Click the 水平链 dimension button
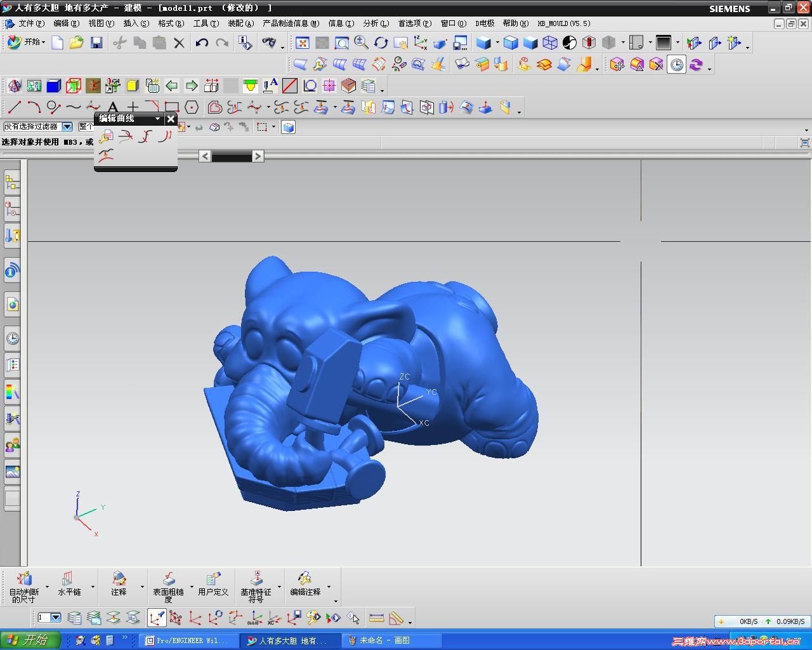Image resolution: width=812 pixels, height=650 pixels. tap(69, 584)
